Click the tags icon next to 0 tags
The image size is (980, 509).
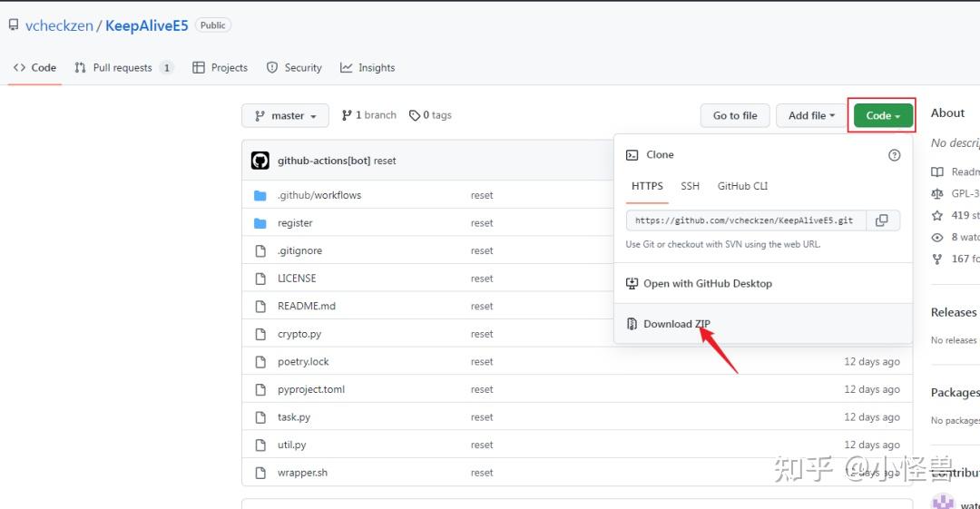pos(415,115)
